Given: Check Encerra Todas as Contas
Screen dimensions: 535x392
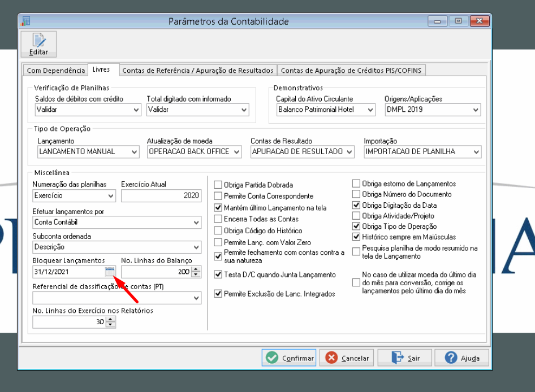Looking at the screenshot, I should pos(218,219).
